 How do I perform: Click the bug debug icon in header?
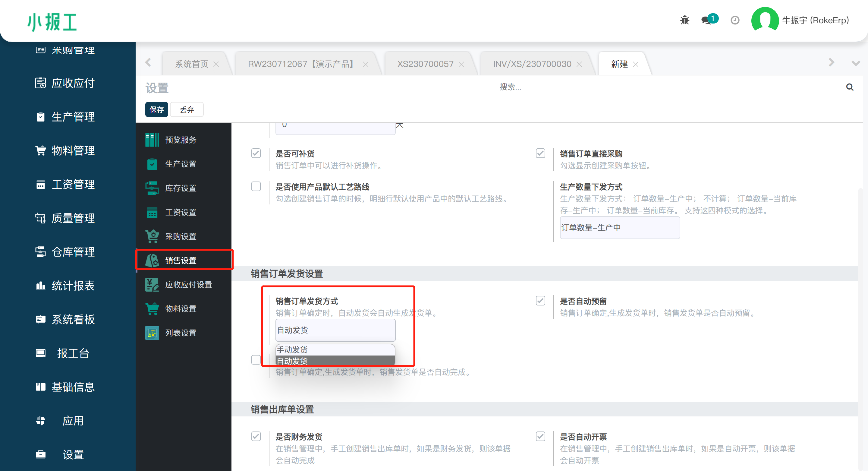click(684, 20)
